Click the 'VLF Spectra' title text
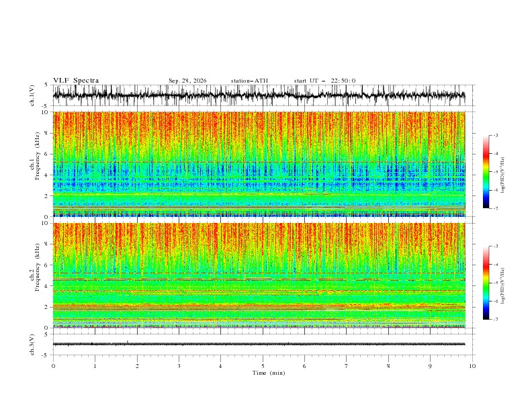 click(x=76, y=81)
